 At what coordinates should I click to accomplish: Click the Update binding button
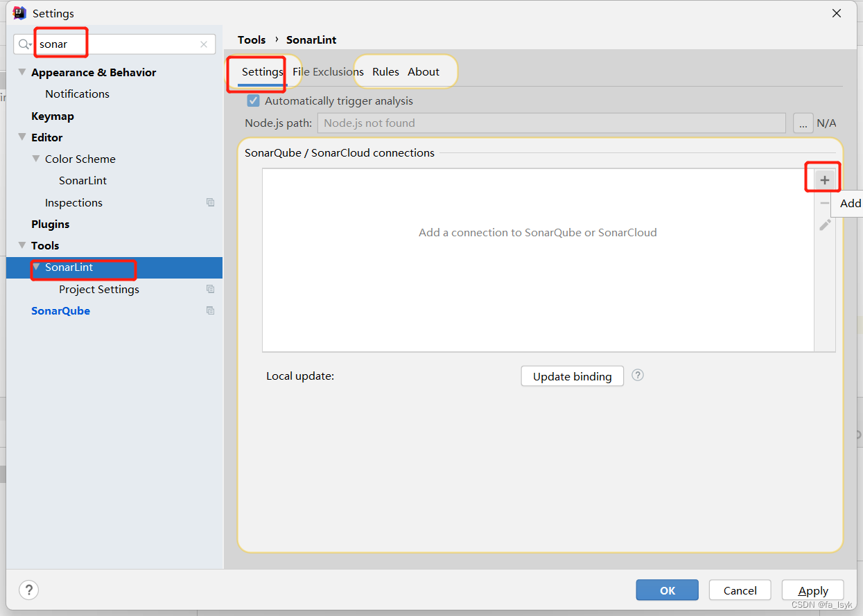(572, 376)
